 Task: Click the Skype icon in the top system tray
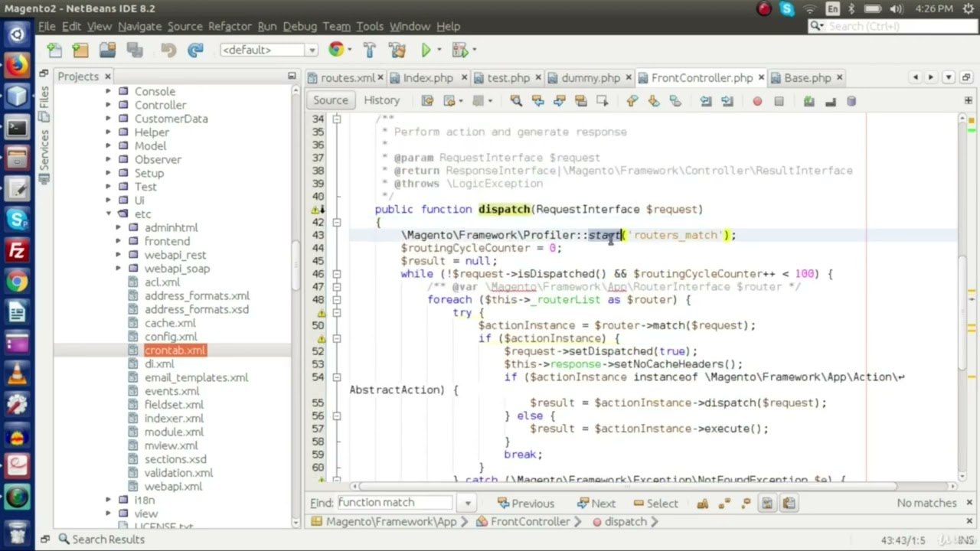pyautogui.click(x=787, y=8)
